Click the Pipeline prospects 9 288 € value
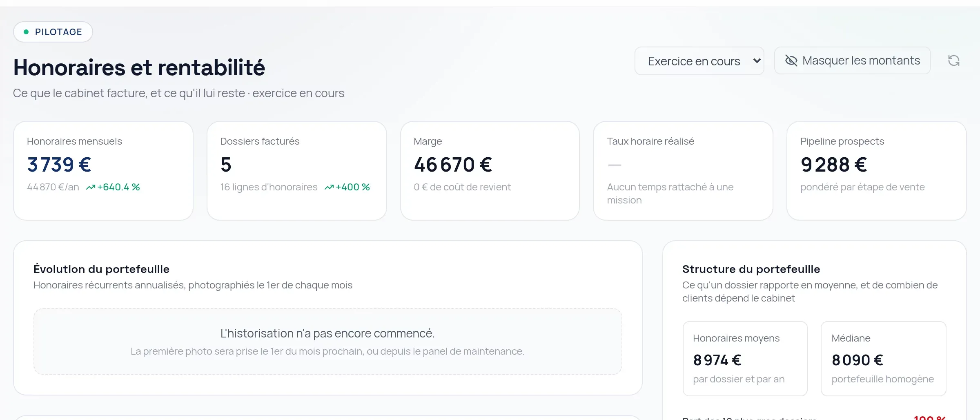The width and height of the screenshot is (980, 420). 833,165
